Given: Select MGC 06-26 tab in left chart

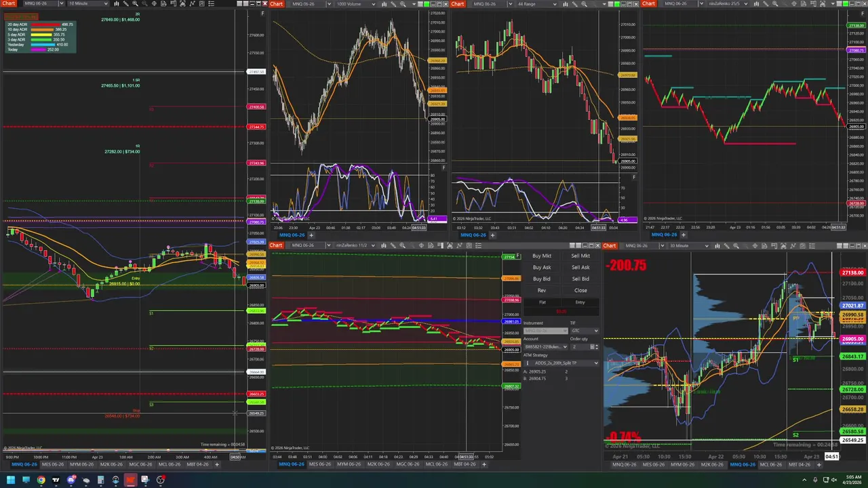Looking at the screenshot, I should pyautogui.click(x=140, y=464).
